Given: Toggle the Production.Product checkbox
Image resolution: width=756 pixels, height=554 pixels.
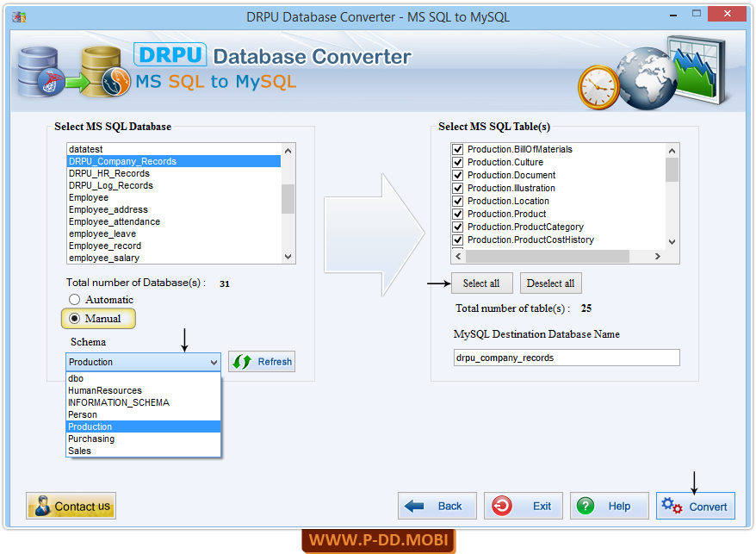Looking at the screenshot, I should pos(457,215).
